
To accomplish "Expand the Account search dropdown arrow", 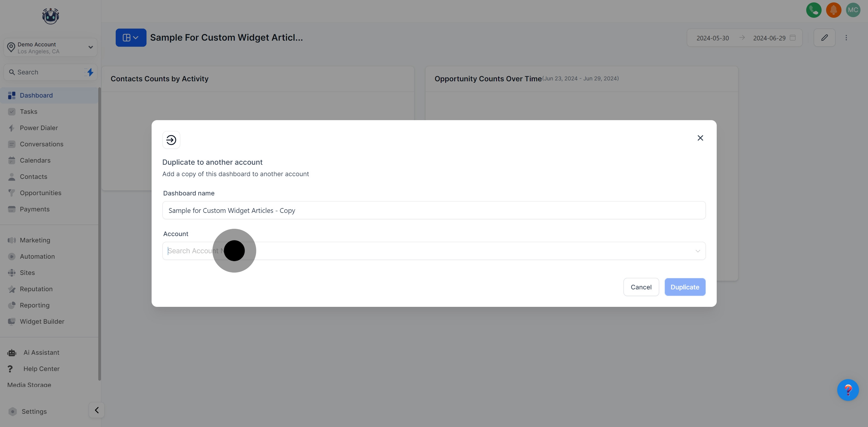I will tap(697, 251).
